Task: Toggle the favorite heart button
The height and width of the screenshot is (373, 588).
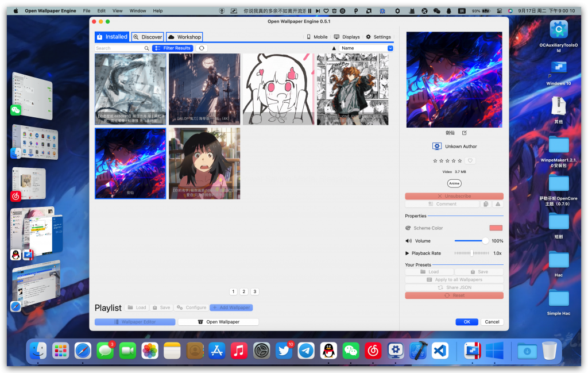Action: [470, 160]
